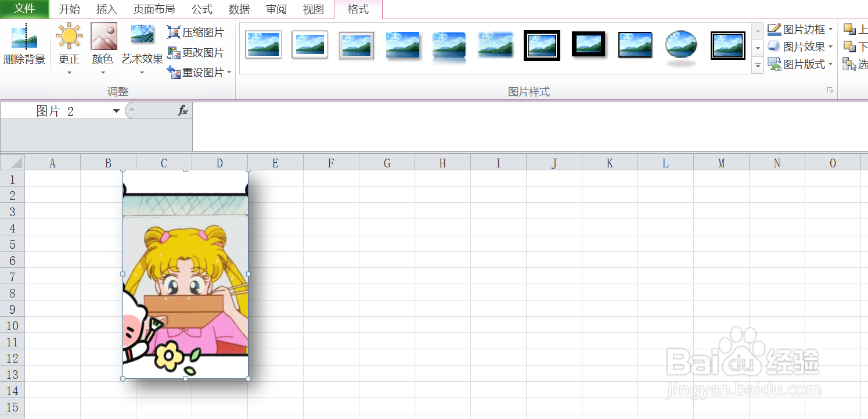
Task: Open the Color (颜色) adjustment icon
Action: pyautogui.click(x=104, y=36)
